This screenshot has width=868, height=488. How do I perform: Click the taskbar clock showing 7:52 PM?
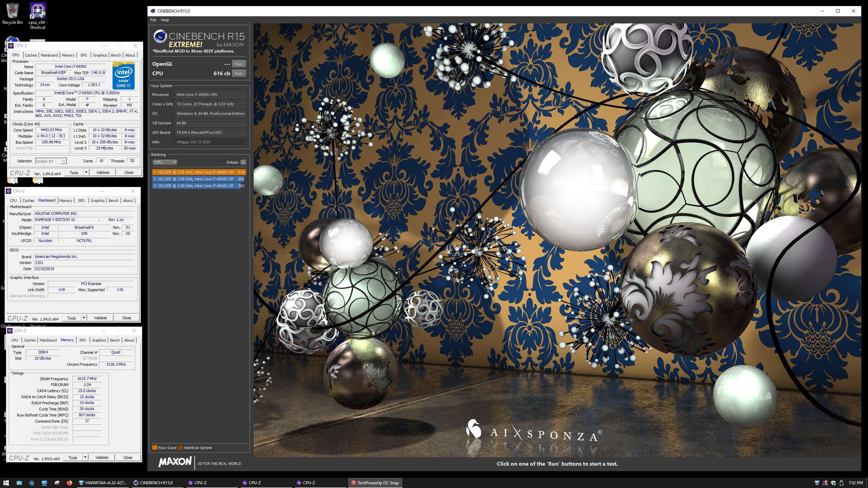855,483
